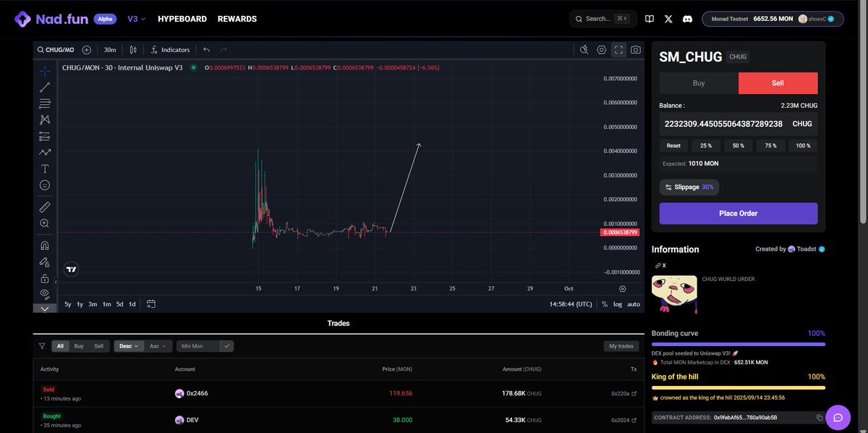Sort trades with Desc dropdown

tap(129, 346)
